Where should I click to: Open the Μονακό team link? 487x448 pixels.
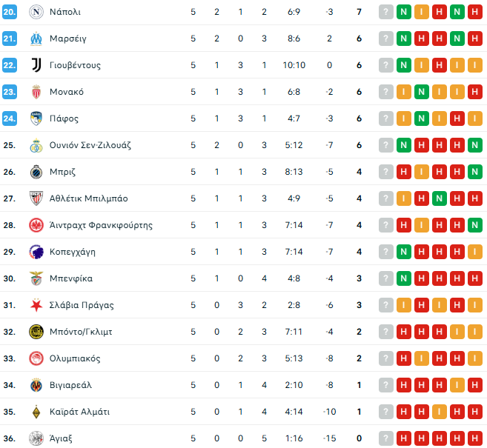click(x=67, y=92)
